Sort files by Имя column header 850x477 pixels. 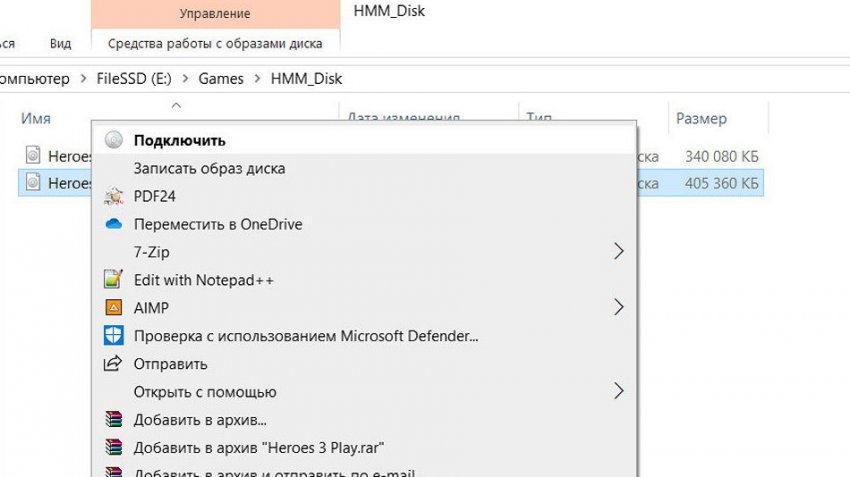coord(36,118)
